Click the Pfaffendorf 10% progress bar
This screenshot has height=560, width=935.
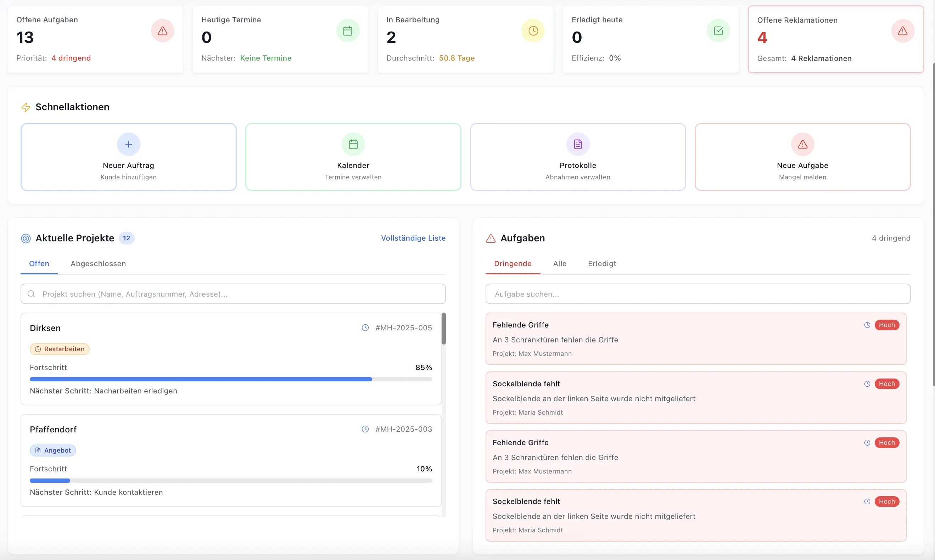point(231,481)
